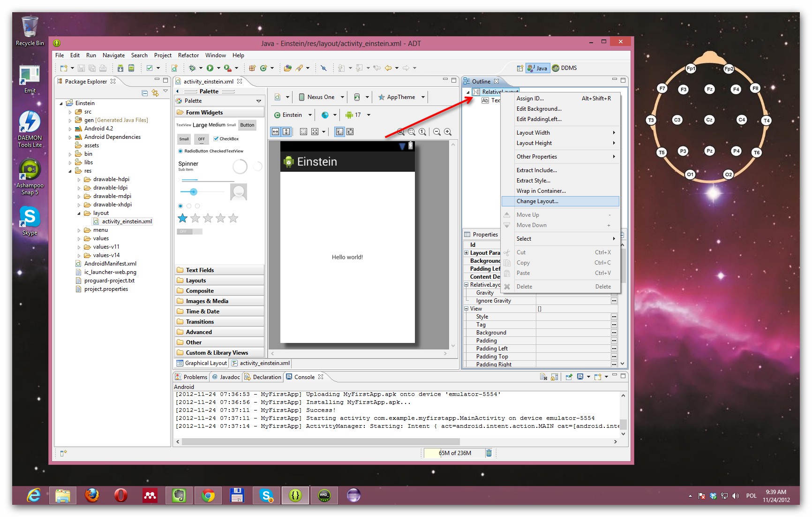Open the Layout Width submenu

tap(560, 133)
